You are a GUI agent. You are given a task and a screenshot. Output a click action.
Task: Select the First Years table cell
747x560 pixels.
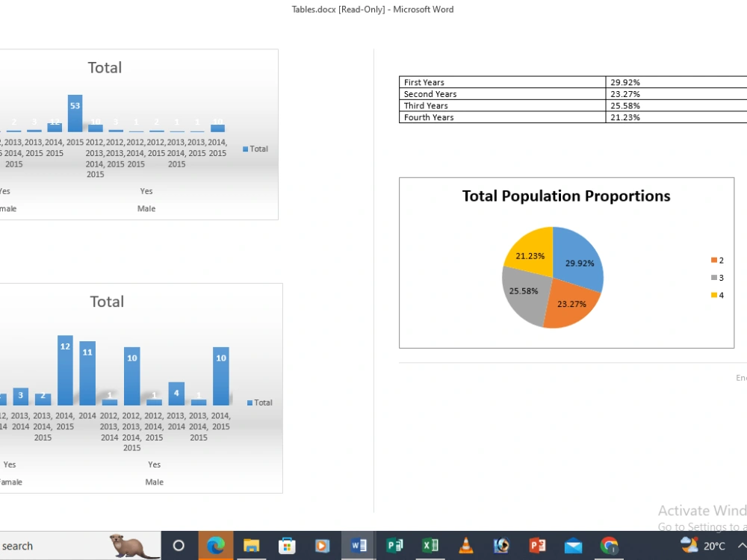502,82
